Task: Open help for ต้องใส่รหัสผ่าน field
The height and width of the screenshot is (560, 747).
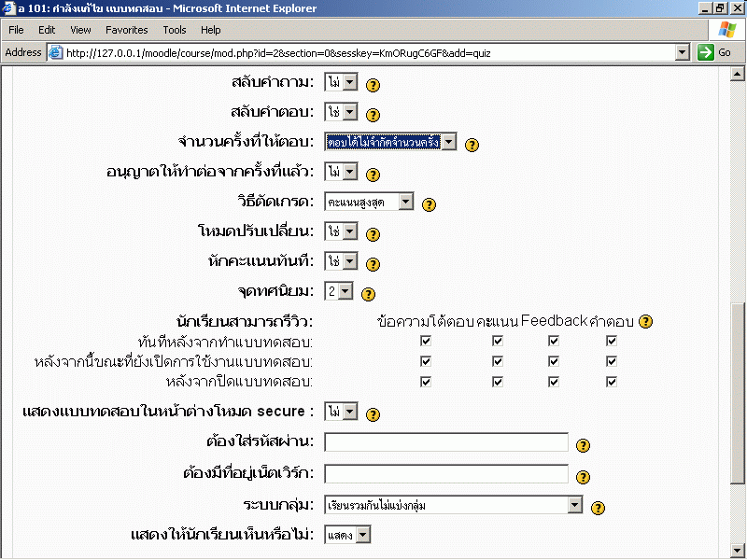Action: point(584,445)
